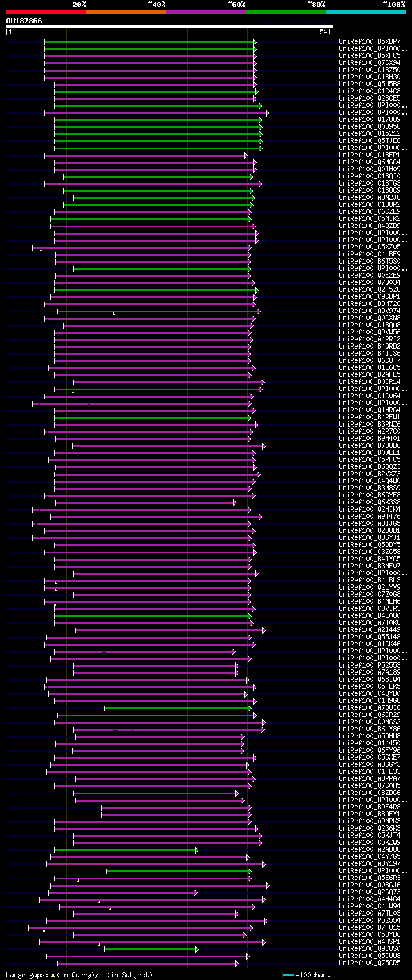Click the cyan ~100% identity legend segment
Screen dimensions: 412x980
[x=366, y=12]
